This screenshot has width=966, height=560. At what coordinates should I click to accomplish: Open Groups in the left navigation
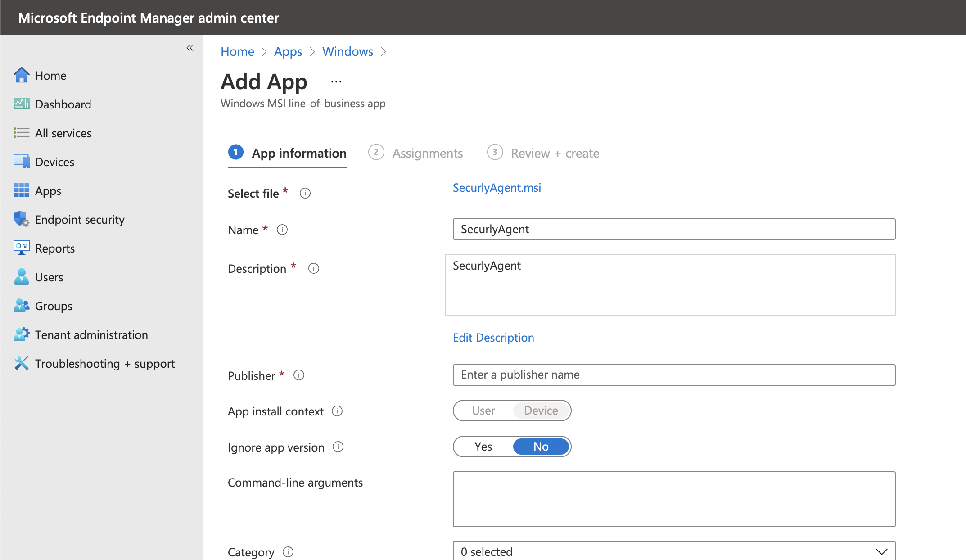[x=54, y=306]
